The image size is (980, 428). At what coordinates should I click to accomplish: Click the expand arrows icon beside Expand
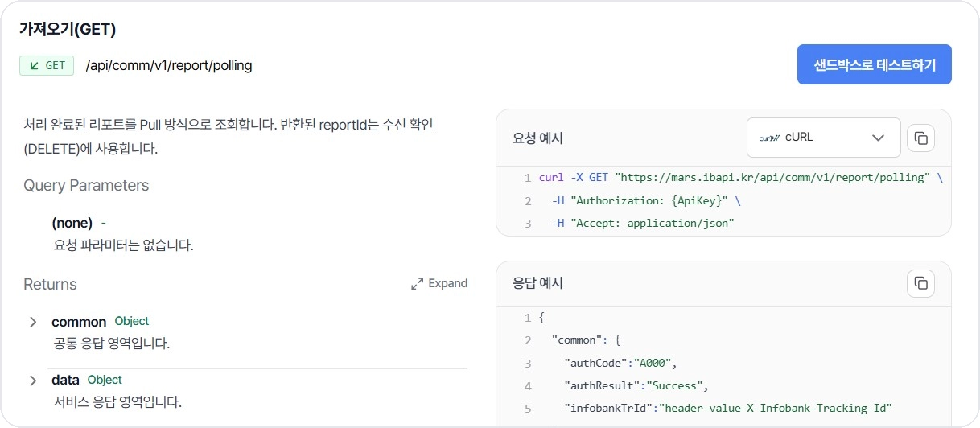417,284
